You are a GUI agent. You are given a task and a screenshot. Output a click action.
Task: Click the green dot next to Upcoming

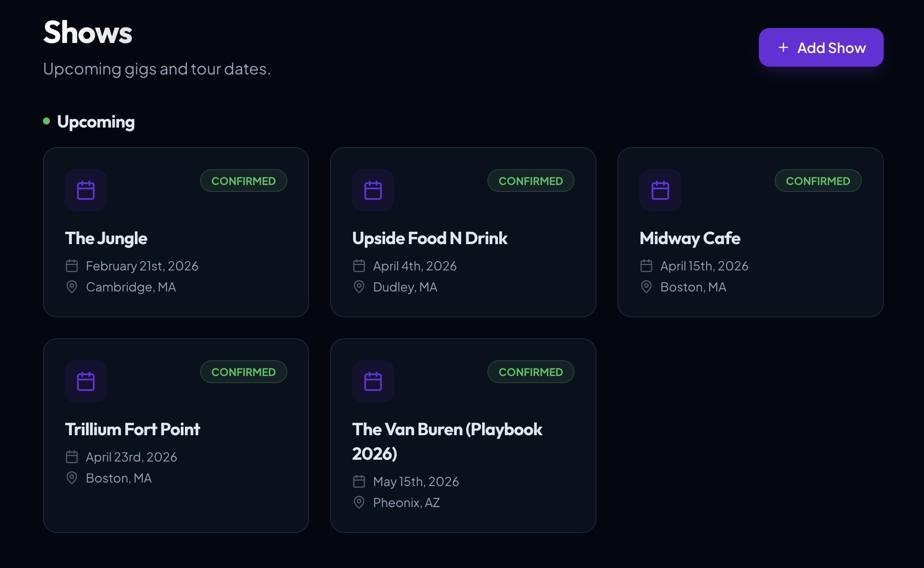tap(47, 121)
